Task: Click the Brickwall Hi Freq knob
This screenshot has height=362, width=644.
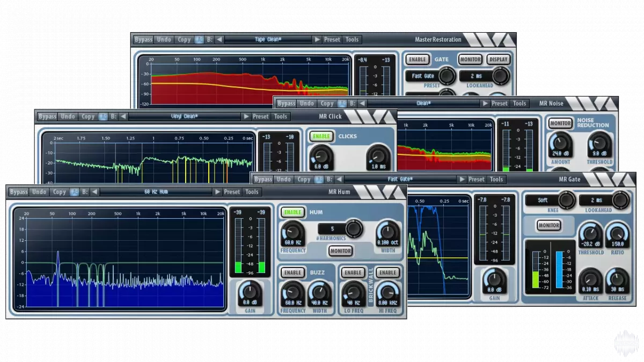Action: click(x=387, y=293)
